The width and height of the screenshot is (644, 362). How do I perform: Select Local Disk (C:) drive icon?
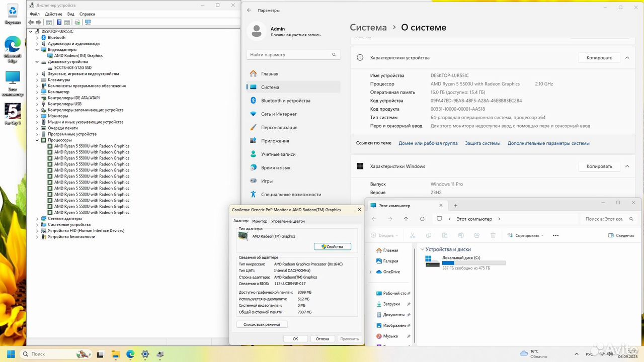click(x=432, y=261)
